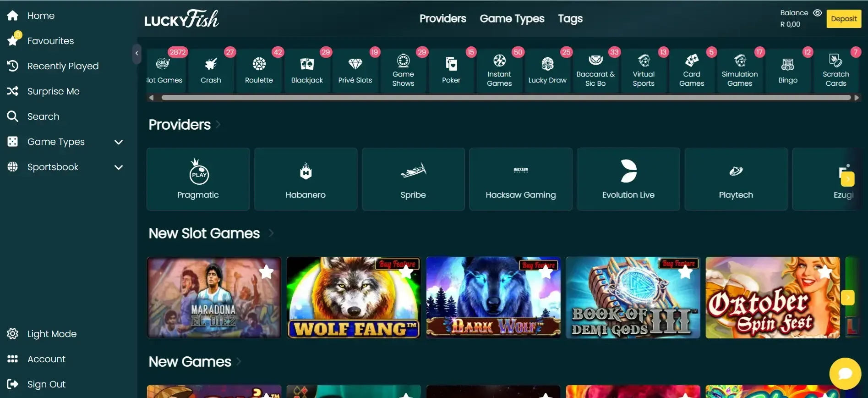Open the Tags top menu
The width and height of the screenshot is (868, 398).
(x=570, y=19)
